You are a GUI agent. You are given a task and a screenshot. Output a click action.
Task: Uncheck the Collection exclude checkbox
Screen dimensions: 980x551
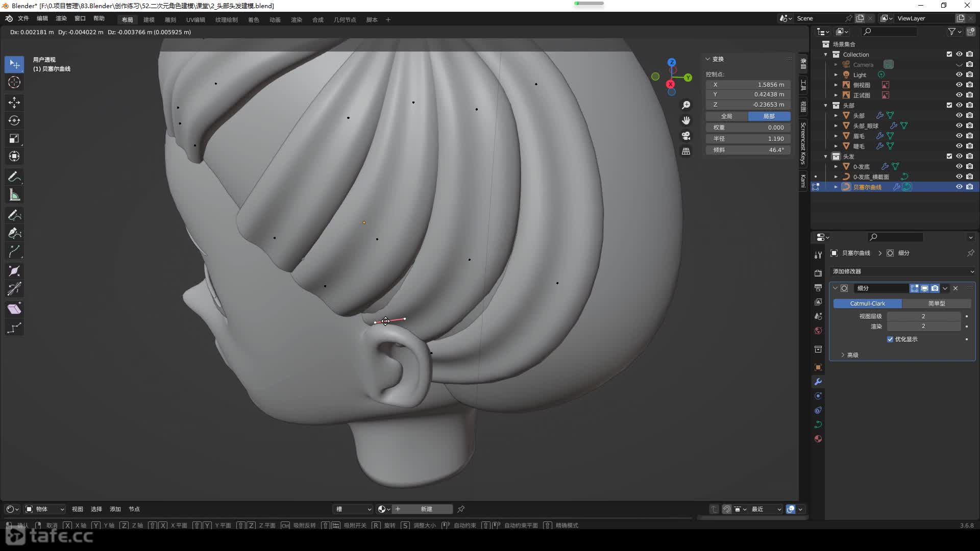click(x=949, y=54)
